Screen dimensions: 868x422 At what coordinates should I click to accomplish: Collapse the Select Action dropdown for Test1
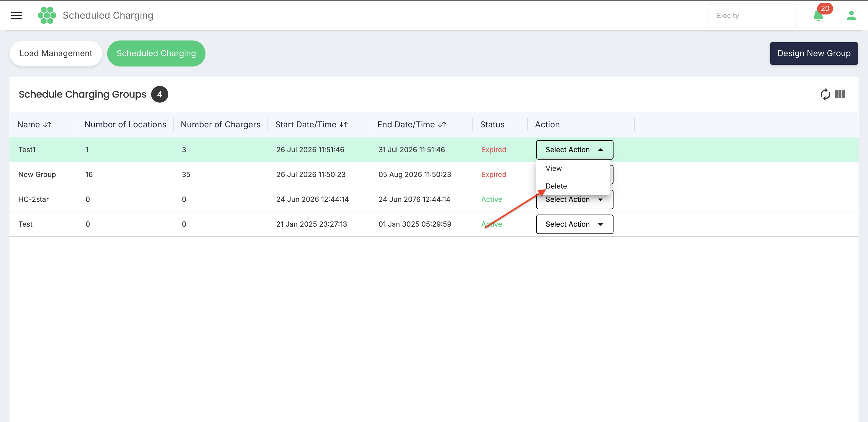pos(575,150)
